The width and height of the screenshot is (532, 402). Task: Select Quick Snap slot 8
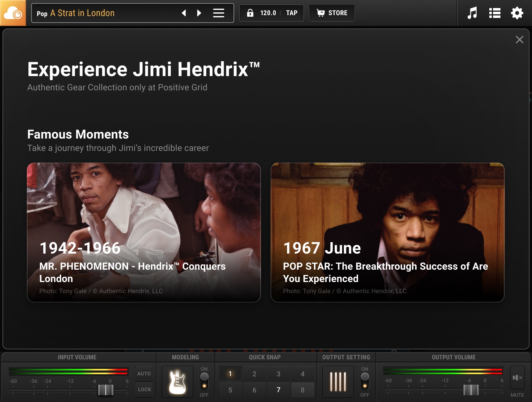302,390
